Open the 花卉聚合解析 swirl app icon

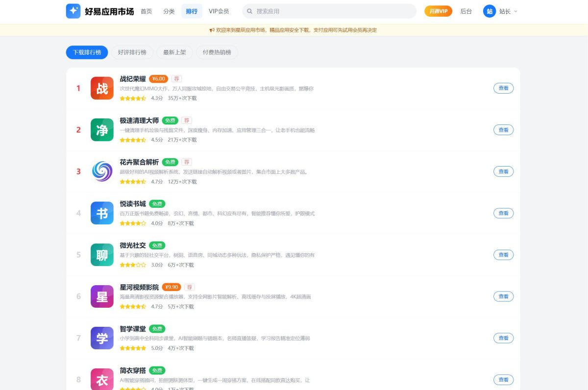102,171
